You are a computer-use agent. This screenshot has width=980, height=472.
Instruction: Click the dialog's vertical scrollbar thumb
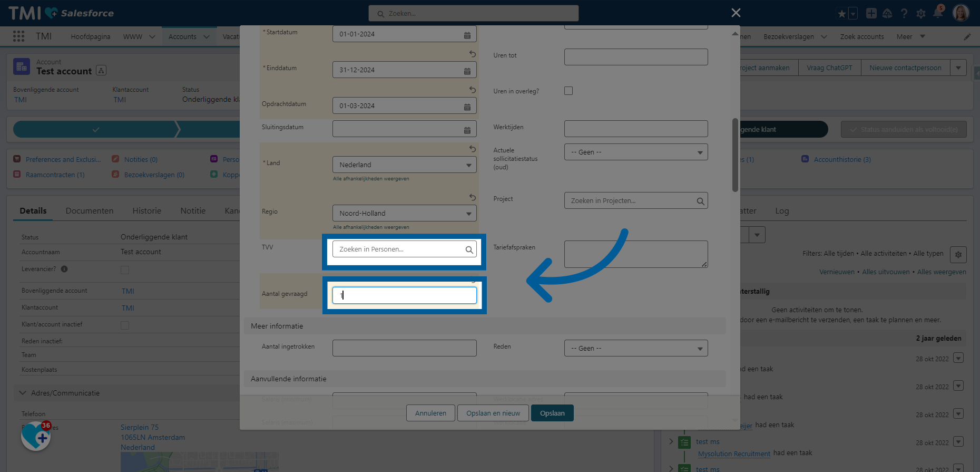point(735,155)
